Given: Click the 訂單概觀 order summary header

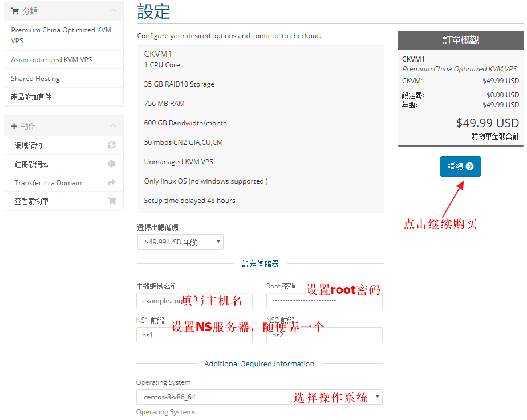Looking at the screenshot, I should pos(460,40).
